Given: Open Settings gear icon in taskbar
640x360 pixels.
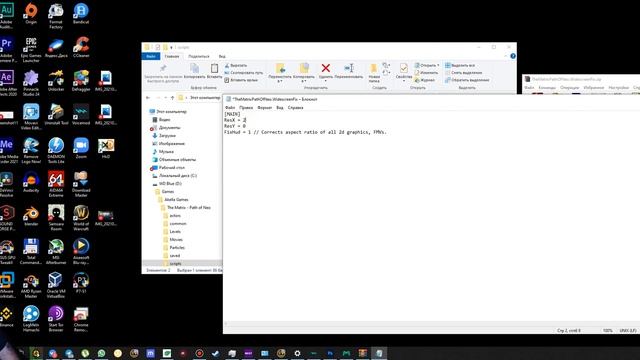Looking at the screenshot, I should (x=297, y=353).
